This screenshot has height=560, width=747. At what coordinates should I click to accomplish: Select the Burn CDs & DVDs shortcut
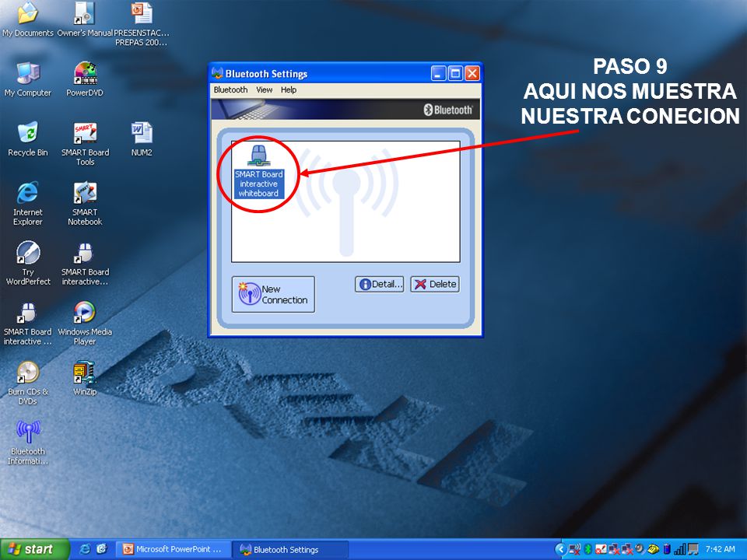(28, 383)
